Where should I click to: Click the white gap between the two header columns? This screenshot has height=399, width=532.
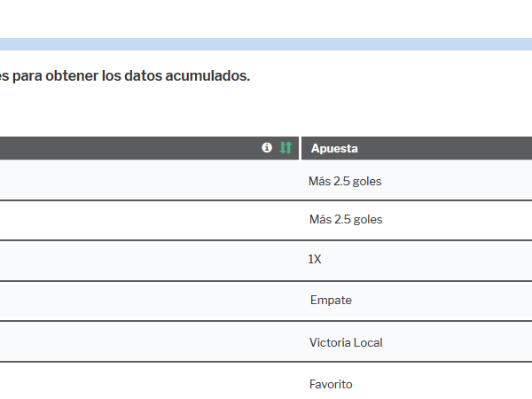(x=300, y=148)
